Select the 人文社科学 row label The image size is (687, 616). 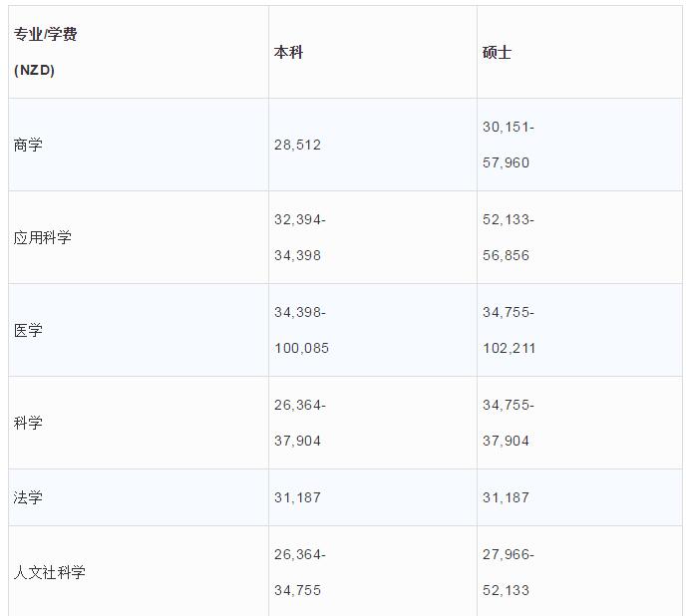(x=50, y=572)
